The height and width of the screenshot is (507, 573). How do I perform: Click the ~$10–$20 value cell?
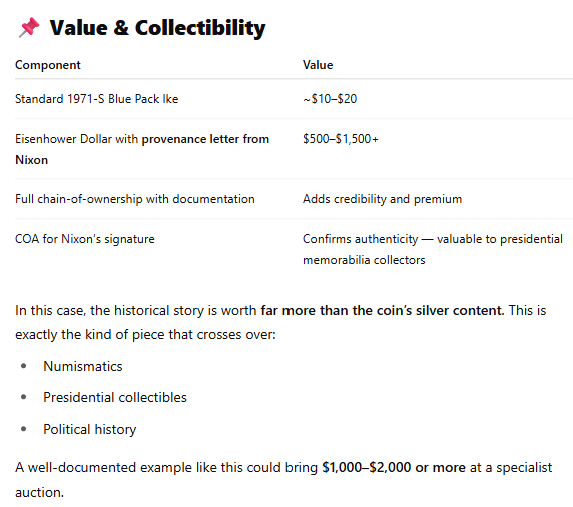[330, 99]
